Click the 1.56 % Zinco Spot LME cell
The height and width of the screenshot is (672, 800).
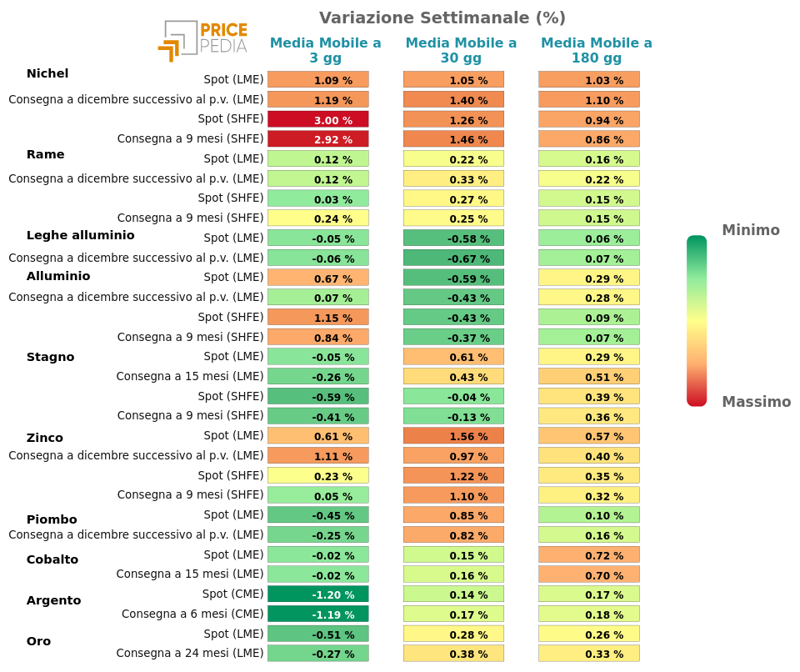(x=453, y=436)
